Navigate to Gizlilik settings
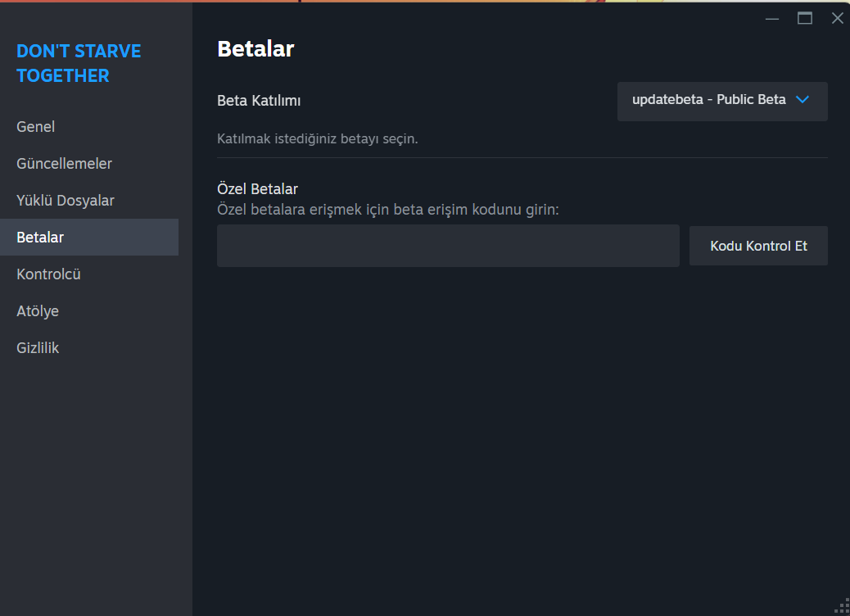 click(x=38, y=348)
